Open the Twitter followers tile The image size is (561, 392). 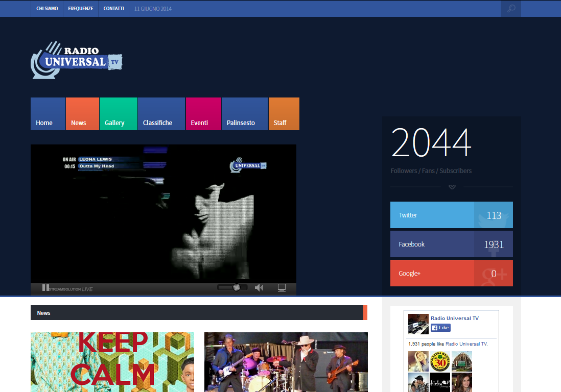pos(451,215)
